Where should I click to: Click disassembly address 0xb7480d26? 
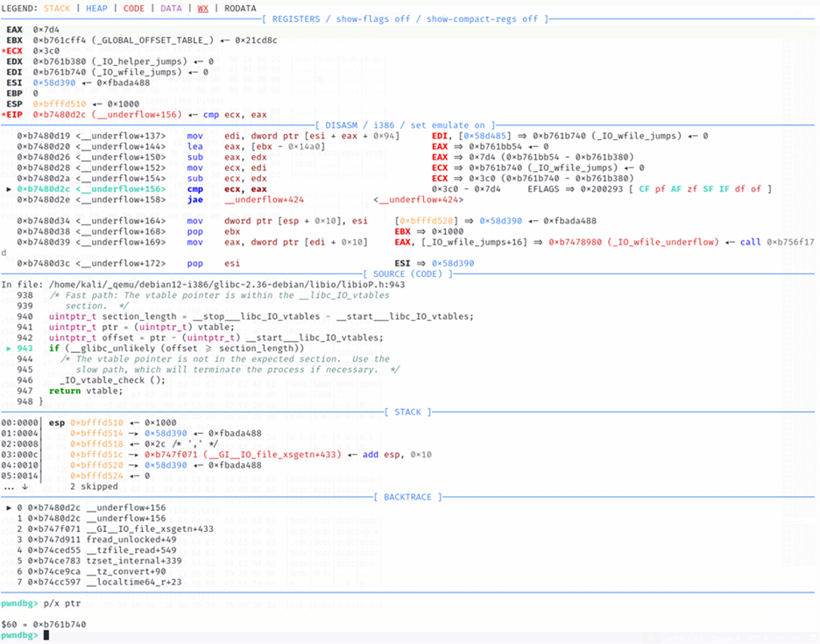43,157
